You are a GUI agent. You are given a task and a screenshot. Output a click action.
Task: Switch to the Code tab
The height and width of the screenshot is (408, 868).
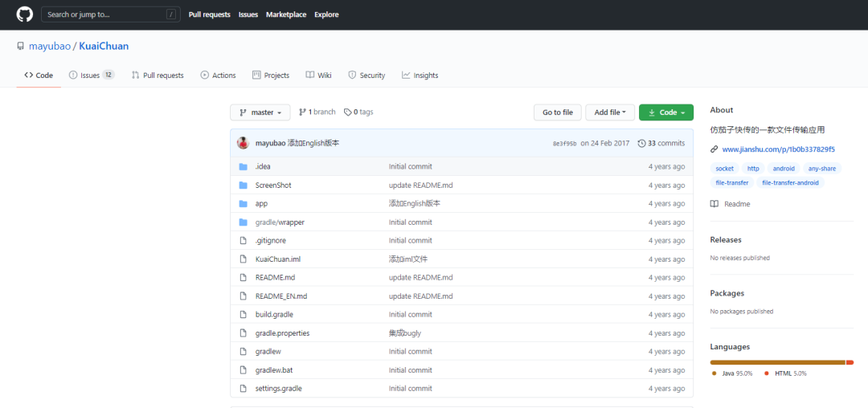[x=39, y=75]
